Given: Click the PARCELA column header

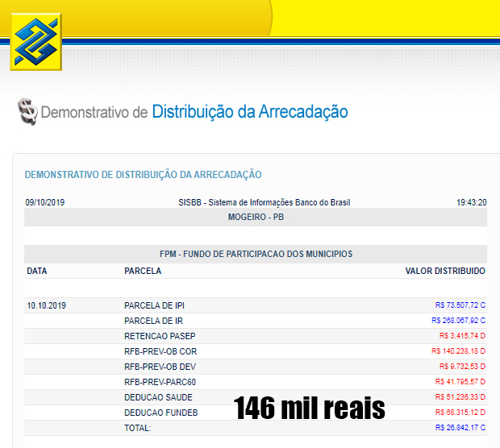Looking at the screenshot, I should tap(143, 271).
